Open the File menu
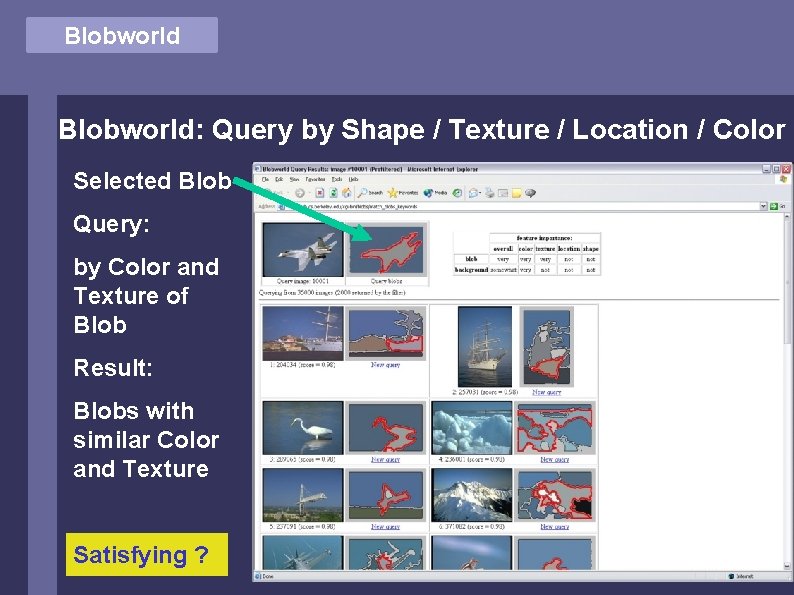The height and width of the screenshot is (595, 794). click(x=265, y=179)
